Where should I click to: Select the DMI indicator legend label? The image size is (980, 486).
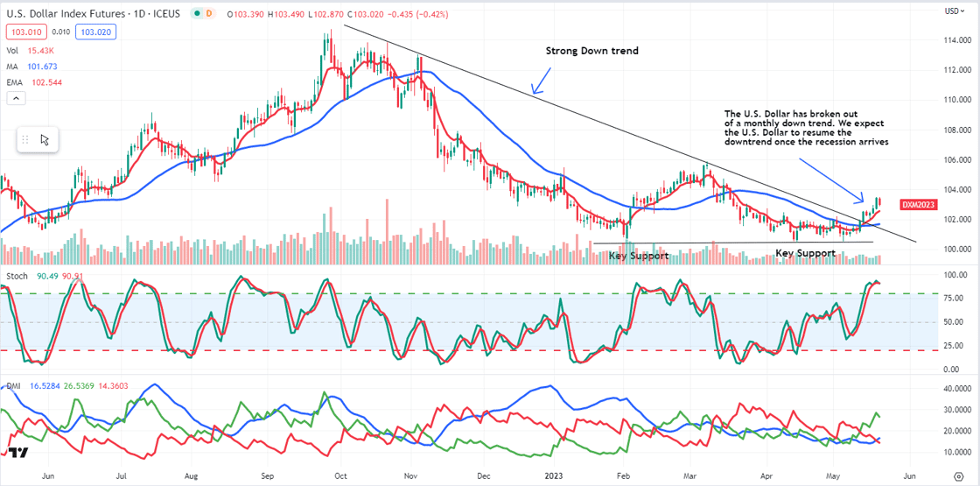pyautogui.click(x=14, y=386)
